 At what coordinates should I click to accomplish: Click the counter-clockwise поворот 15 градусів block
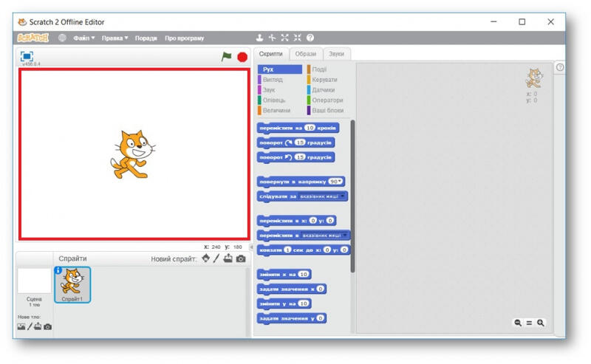click(x=296, y=157)
